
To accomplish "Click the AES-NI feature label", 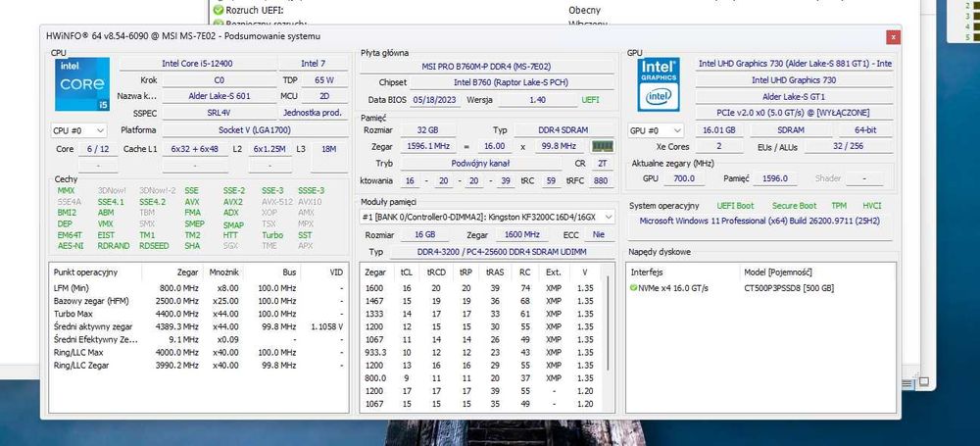I will (70, 246).
